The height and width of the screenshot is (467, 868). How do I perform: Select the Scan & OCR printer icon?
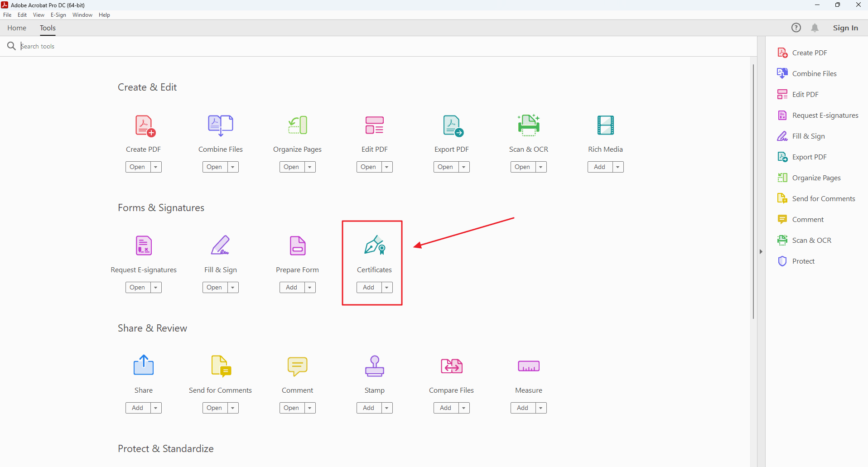(x=529, y=125)
